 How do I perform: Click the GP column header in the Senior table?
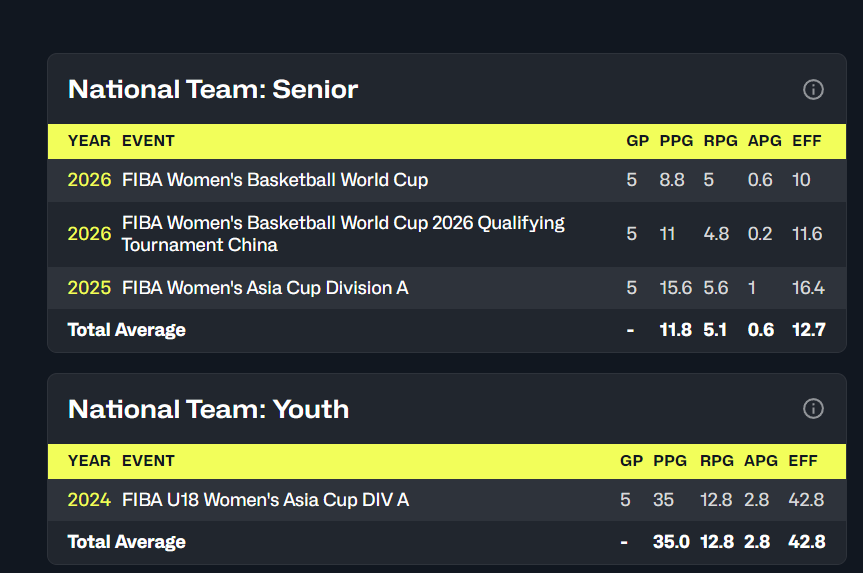tap(637, 141)
